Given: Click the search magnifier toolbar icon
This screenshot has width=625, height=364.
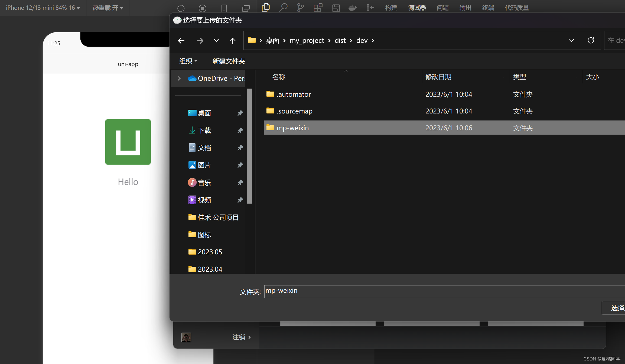Looking at the screenshot, I should (283, 8).
